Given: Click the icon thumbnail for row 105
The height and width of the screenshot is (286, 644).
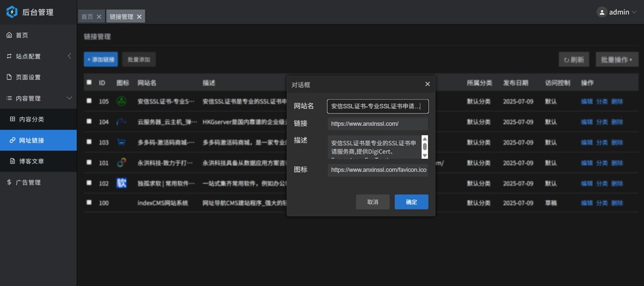Looking at the screenshot, I should coord(122,101).
